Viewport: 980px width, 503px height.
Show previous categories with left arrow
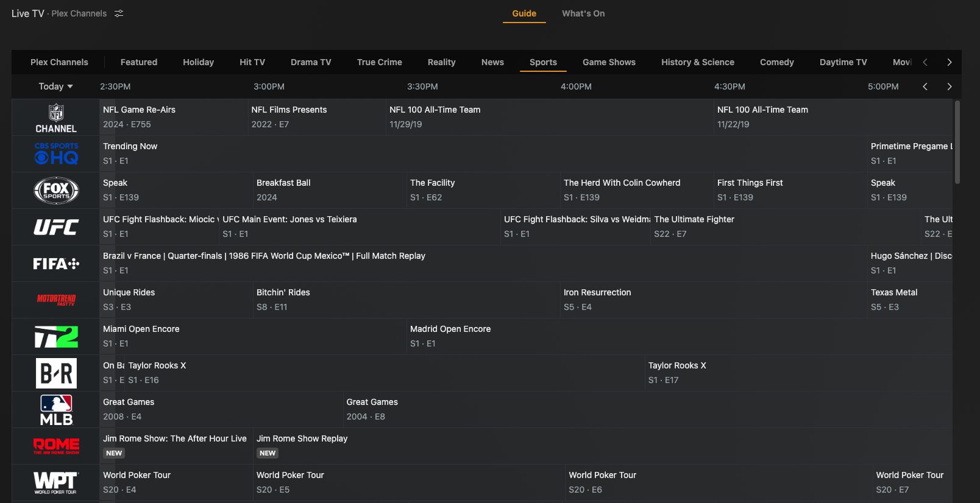point(925,62)
